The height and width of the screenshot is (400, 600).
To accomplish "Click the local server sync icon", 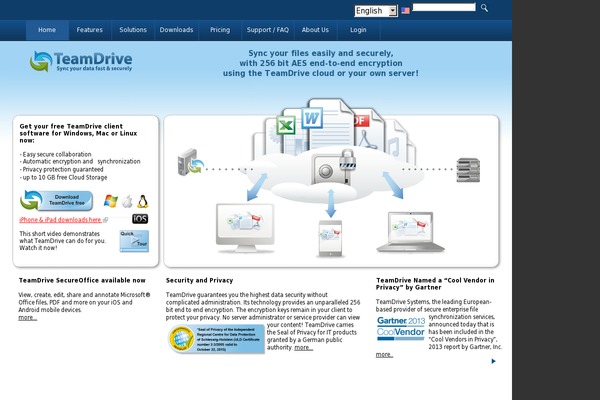I will pos(190,162).
